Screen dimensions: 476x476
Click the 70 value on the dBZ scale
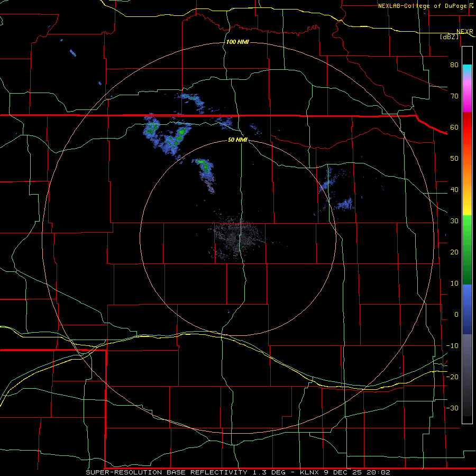[x=454, y=96]
